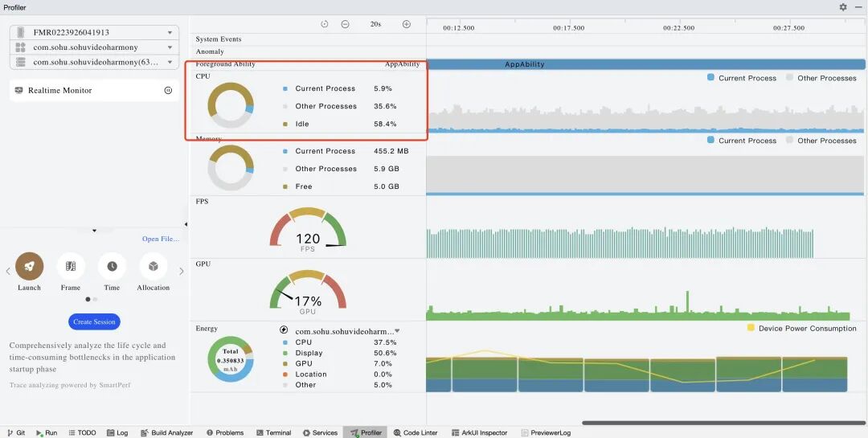Click the Create Session button
Viewport: 868px width, 438px height.
[x=94, y=321]
